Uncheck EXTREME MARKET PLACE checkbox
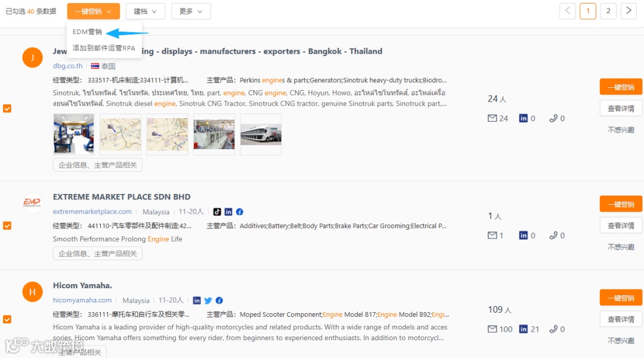 click(x=7, y=226)
